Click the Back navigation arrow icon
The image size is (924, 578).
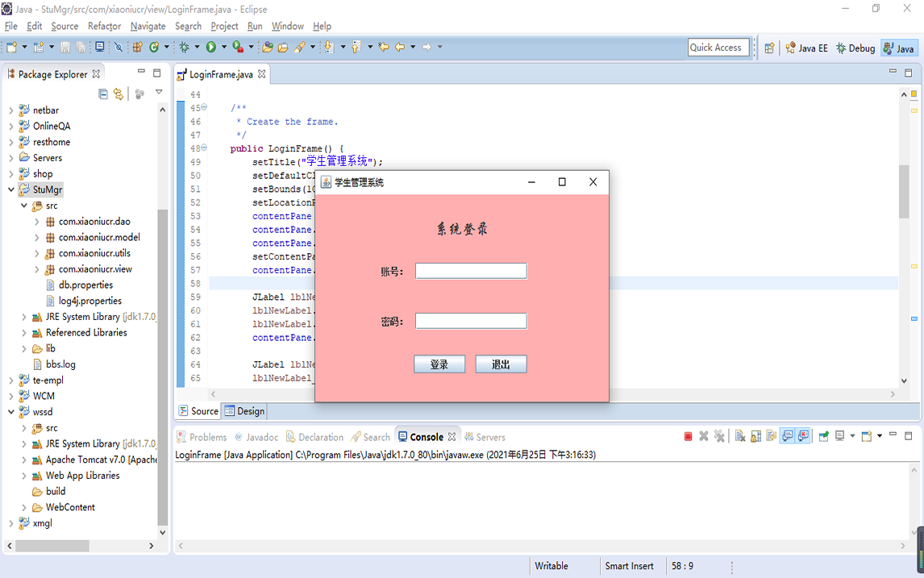[x=400, y=47]
